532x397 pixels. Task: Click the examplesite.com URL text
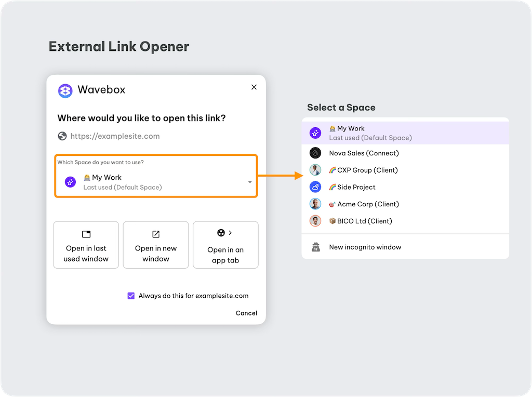tap(115, 136)
